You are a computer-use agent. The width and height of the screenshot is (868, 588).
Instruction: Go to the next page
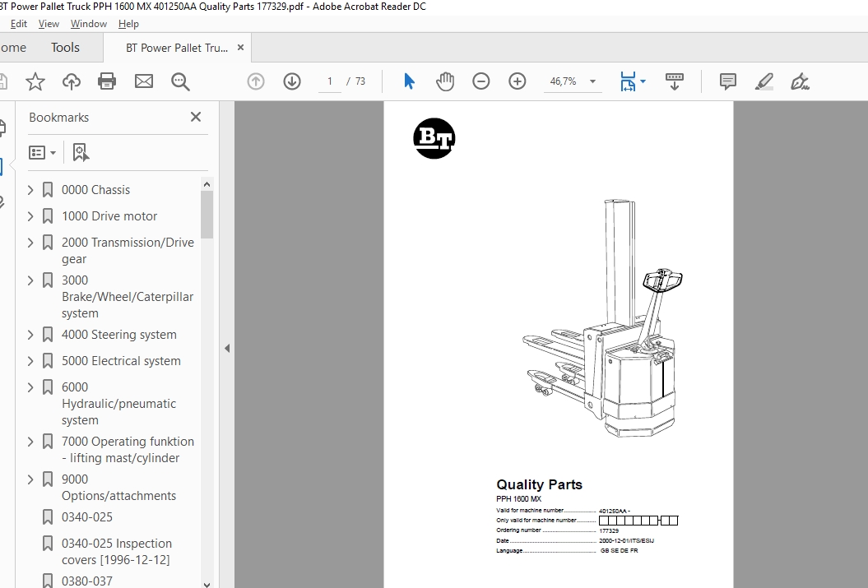(x=292, y=82)
